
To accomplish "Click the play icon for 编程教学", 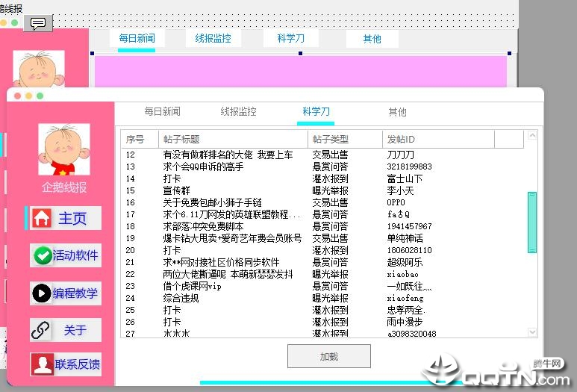I will [42, 293].
